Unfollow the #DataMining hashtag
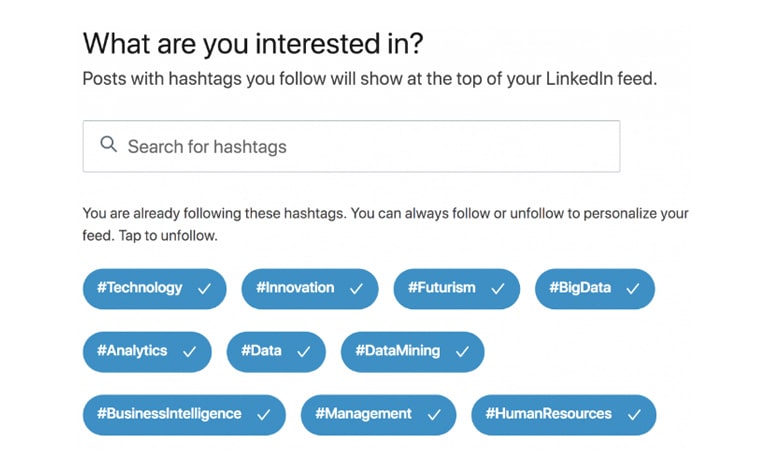 pyautogui.click(x=412, y=352)
